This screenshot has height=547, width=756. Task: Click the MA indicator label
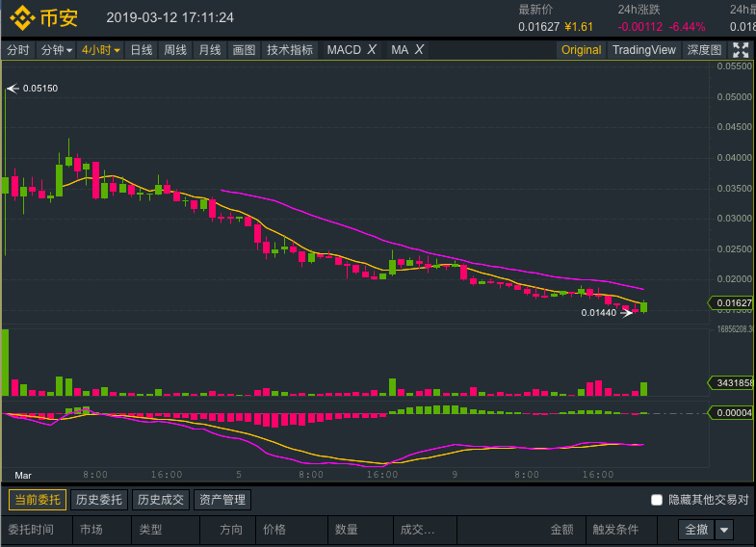(x=400, y=50)
